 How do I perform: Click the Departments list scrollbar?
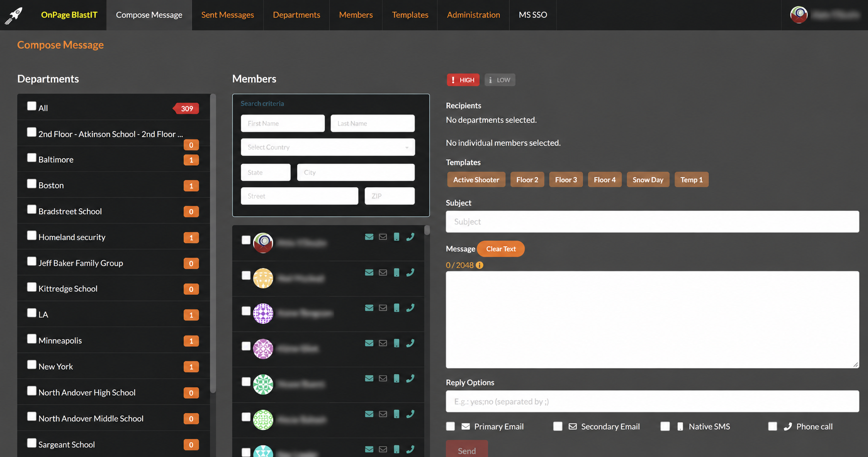coord(213,243)
